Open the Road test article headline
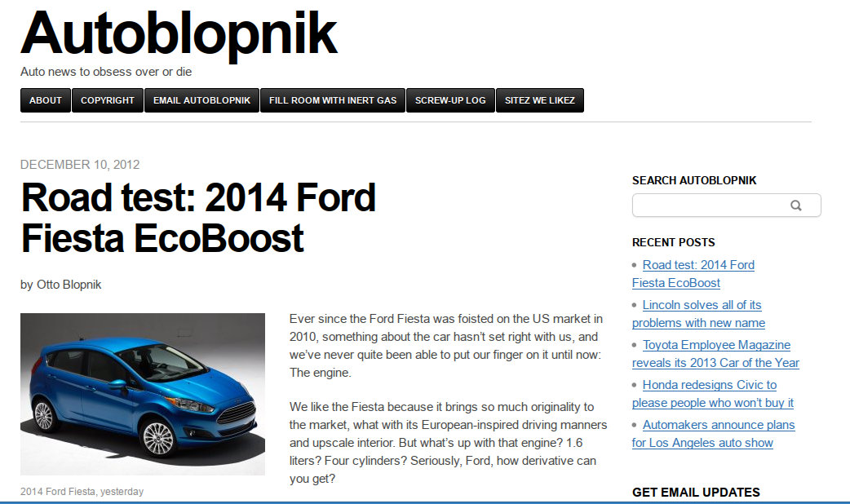The width and height of the screenshot is (850, 504). coord(198,218)
